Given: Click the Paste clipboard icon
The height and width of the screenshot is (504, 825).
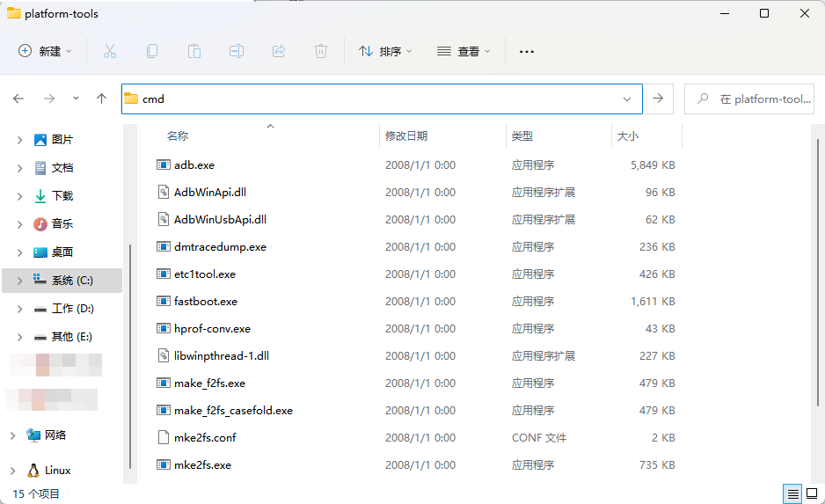Looking at the screenshot, I should 194,51.
